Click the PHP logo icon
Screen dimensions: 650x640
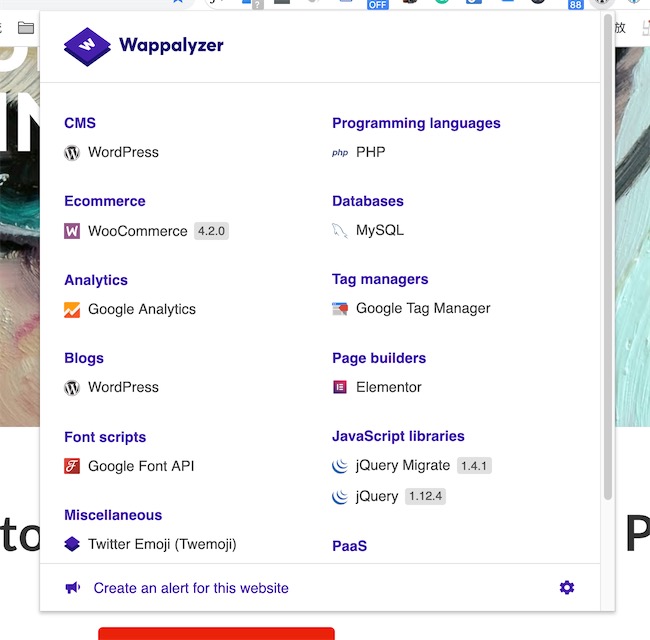tap(340, 153)
